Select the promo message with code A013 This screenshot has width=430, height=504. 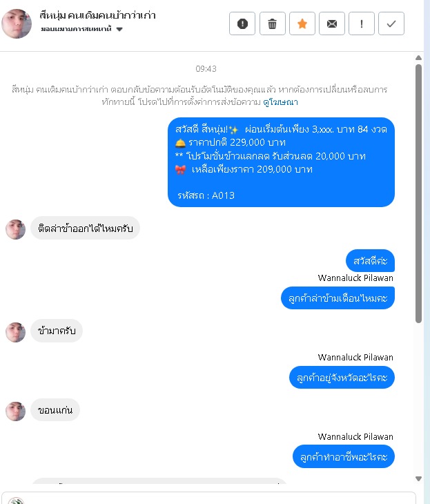coord(281,162)
